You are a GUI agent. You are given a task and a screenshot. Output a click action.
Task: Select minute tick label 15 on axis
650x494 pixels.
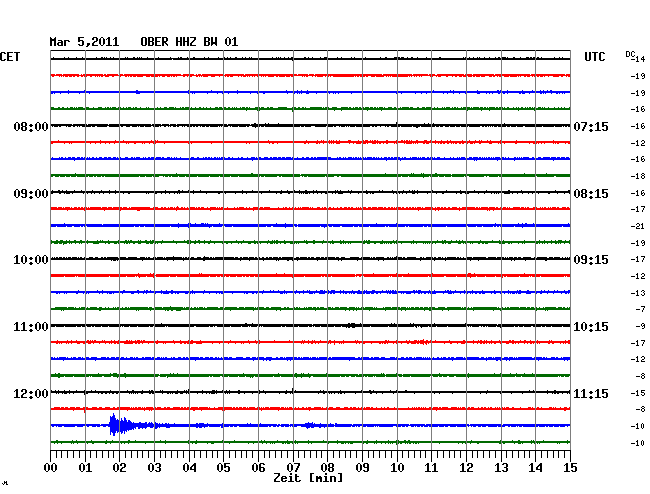tap(570, 467)
